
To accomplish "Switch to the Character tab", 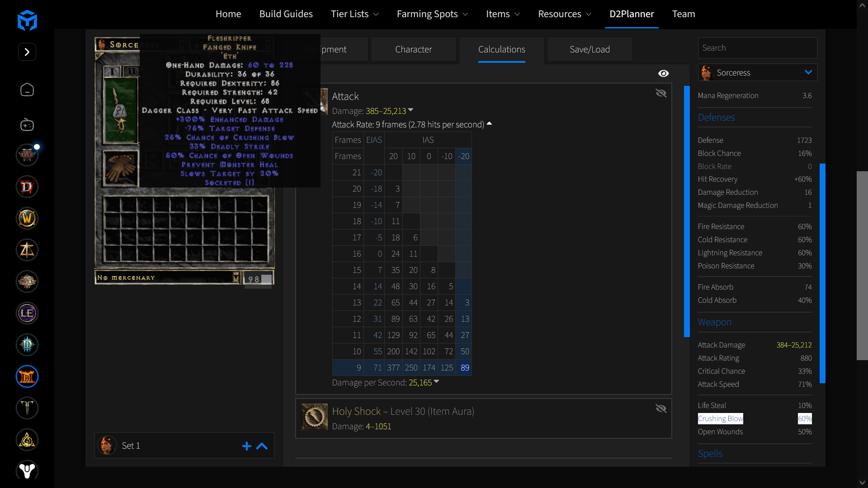I will tap(413, 49).
